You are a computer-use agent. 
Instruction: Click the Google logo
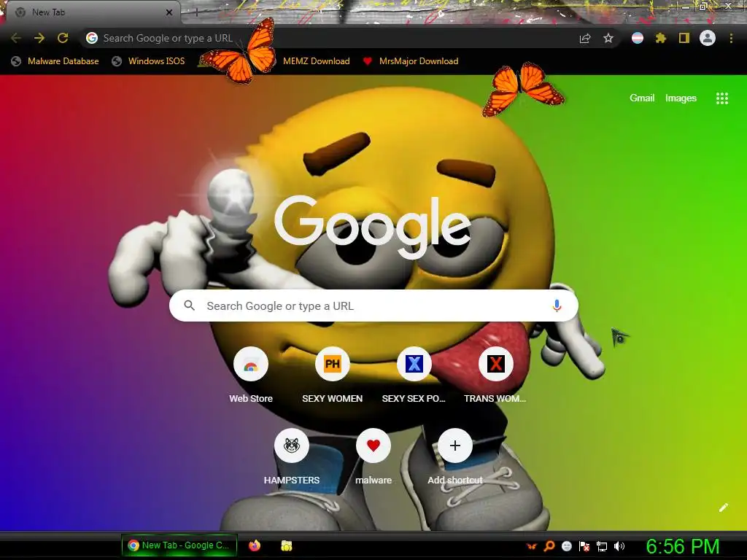pyautogui.click(x=373, y=227)
